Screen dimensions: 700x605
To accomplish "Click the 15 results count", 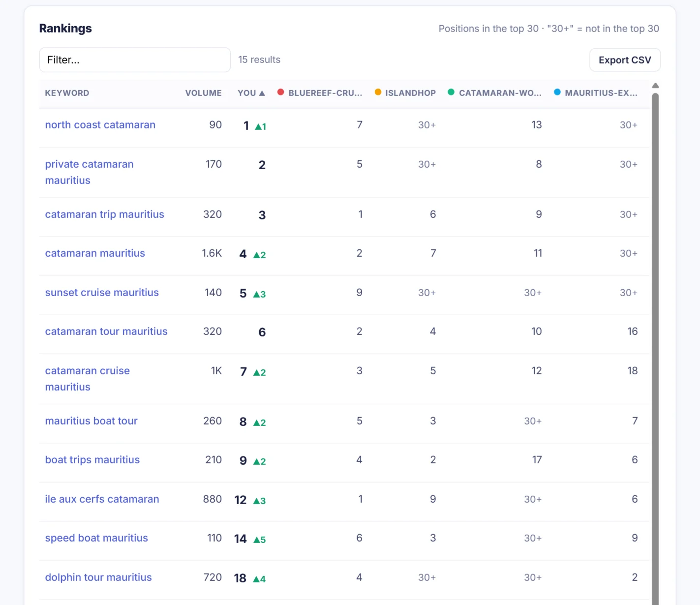I will [x=259, y=60].
